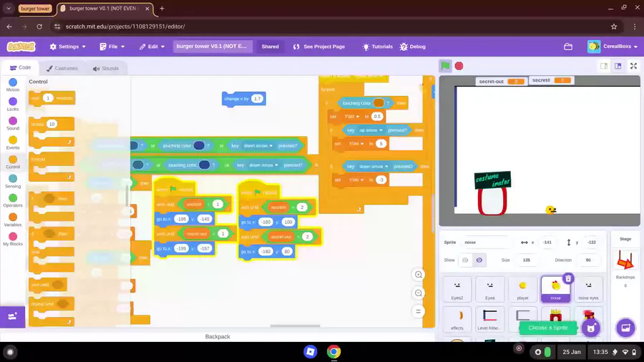Select the noise eyes sprite thumbnail

[588, 289]
